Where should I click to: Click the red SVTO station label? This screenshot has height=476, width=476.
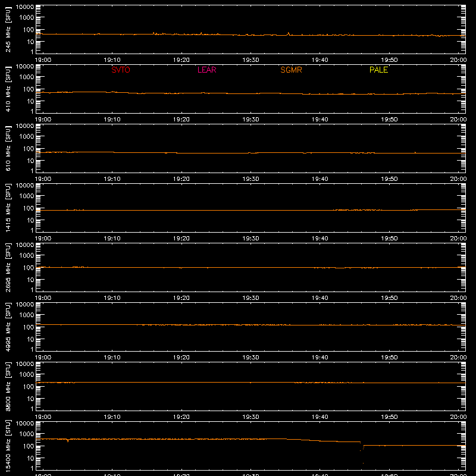coord(121,70)
